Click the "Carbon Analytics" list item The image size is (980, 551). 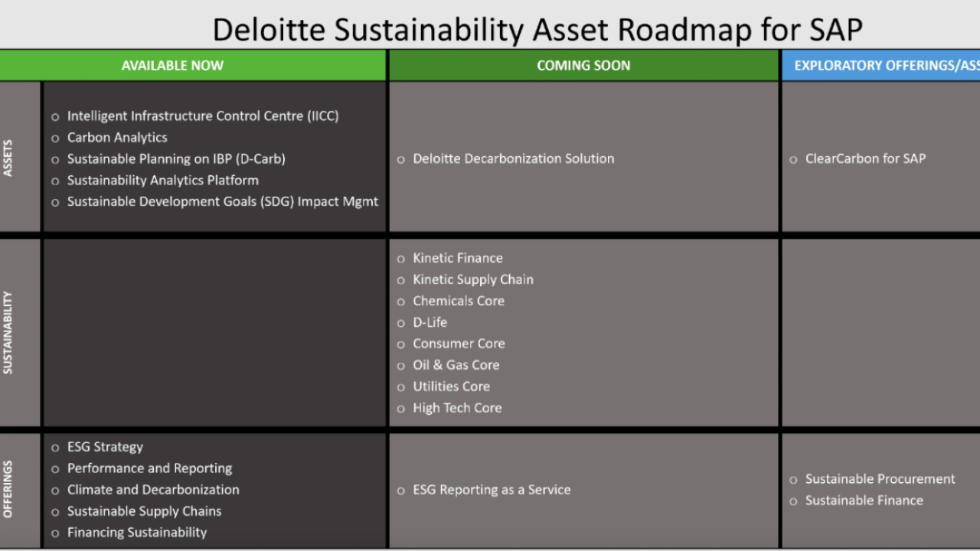117,138
